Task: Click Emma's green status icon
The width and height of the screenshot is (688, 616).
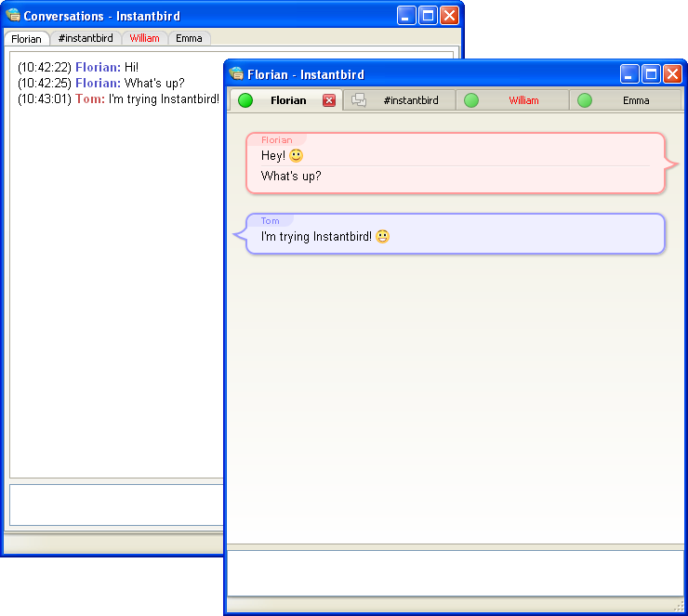Action: click(585, 100)
